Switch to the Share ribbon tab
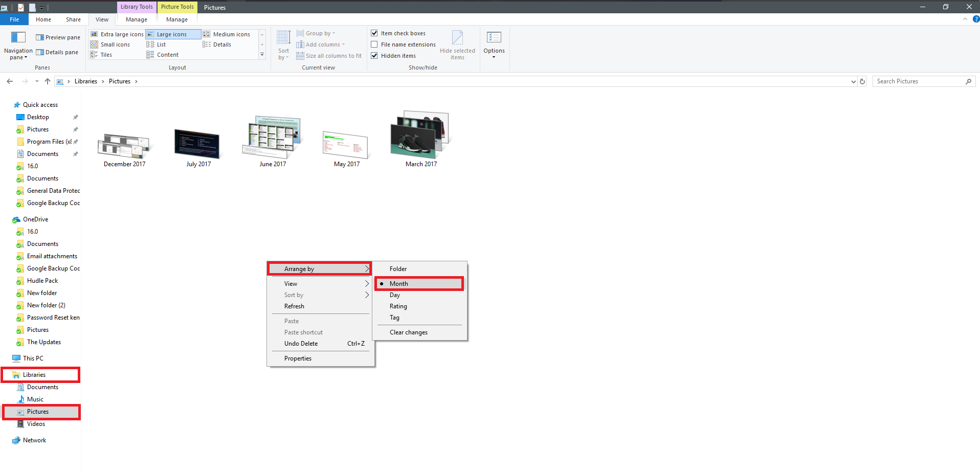 [x=73, y=19]
